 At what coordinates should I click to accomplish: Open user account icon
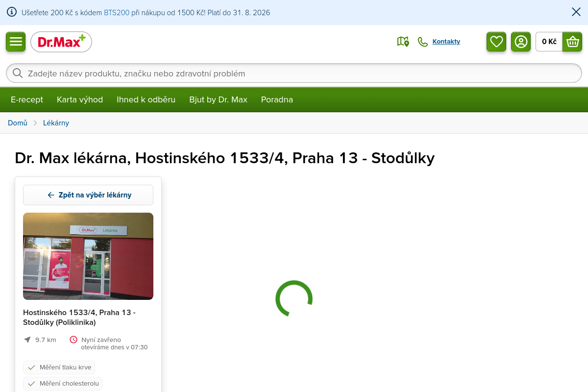point(521,42)
